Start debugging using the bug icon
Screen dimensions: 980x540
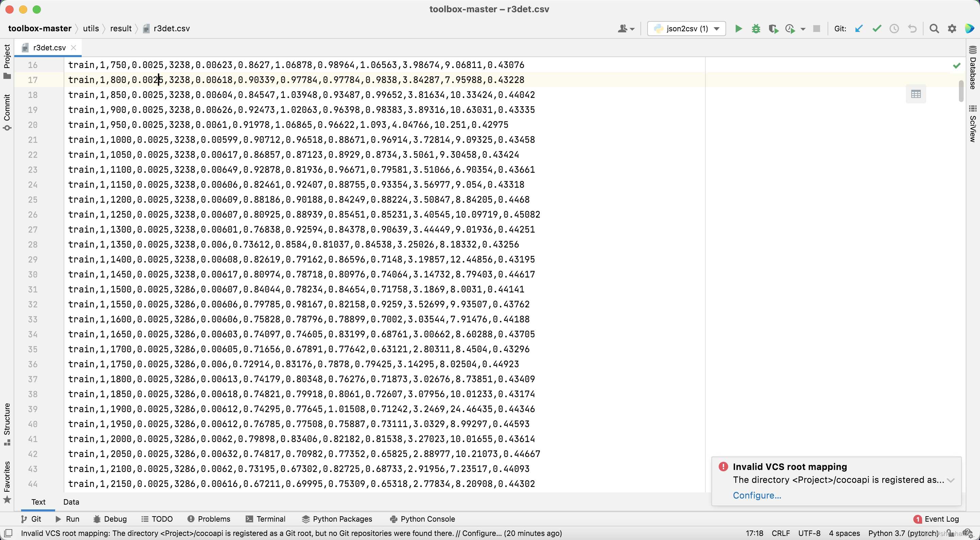(x=755, y=29)
